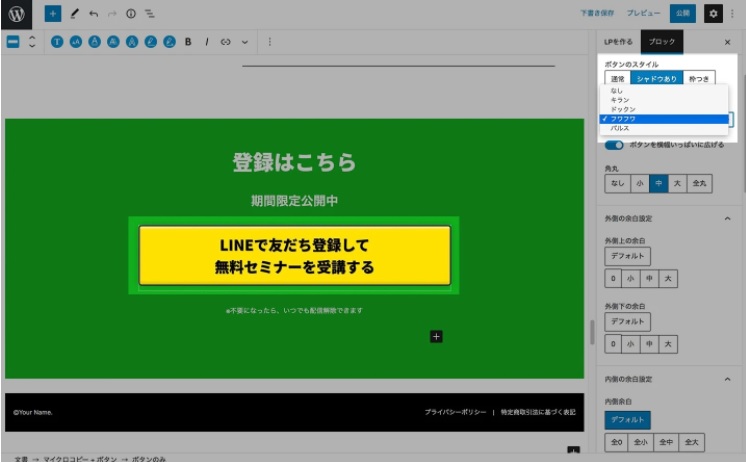Select シャドウあり button style
The height and width of the screenshot is (462, 746).
tap(657, 79)
